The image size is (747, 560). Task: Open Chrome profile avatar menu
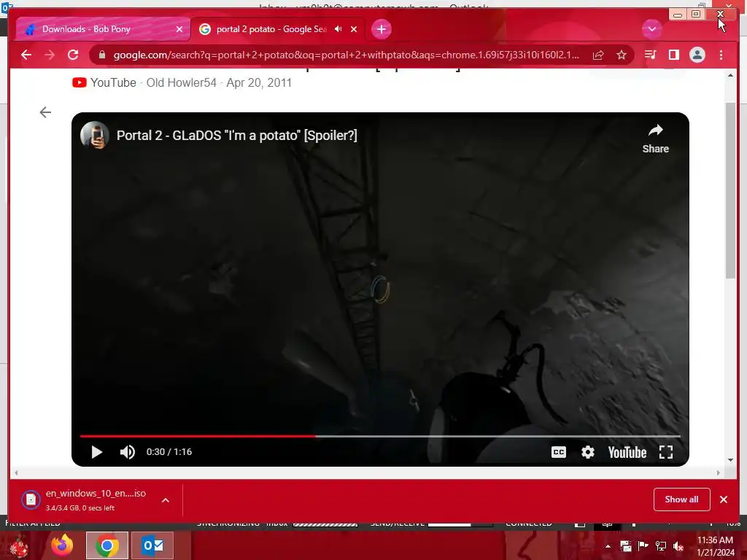click(x=697, y=55)
